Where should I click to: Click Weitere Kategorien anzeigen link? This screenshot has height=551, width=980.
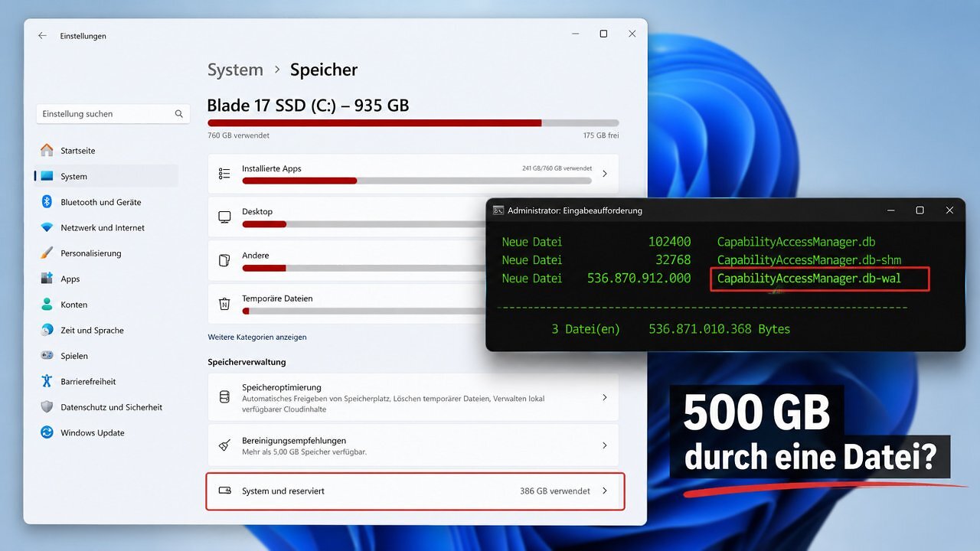pyautogui.click(x=257, y=337)
